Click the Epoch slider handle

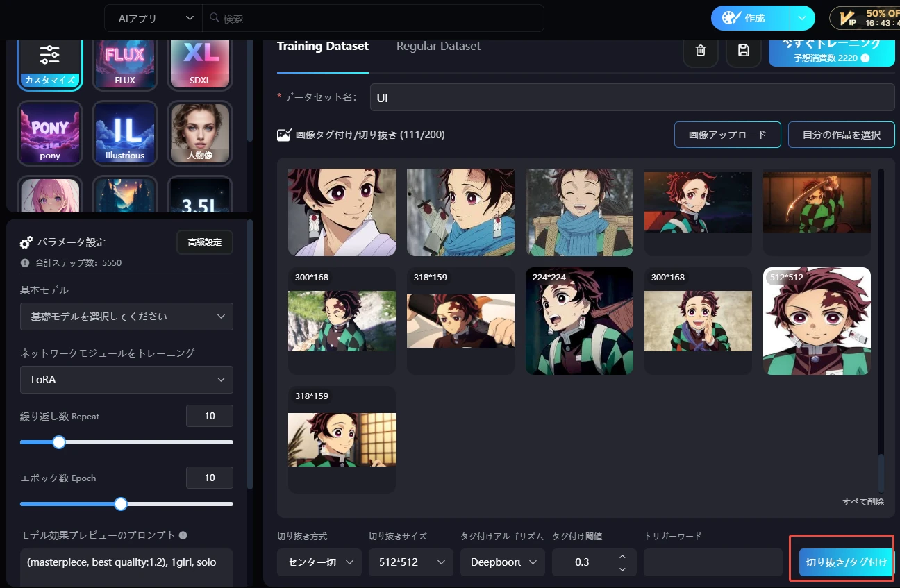[x=121, y=504]
